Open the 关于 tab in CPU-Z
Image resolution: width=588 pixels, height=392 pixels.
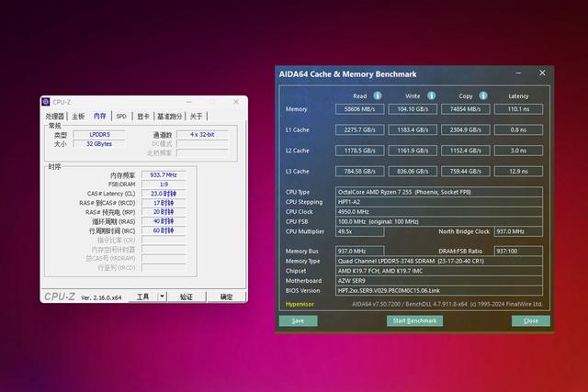click(196, 117)
